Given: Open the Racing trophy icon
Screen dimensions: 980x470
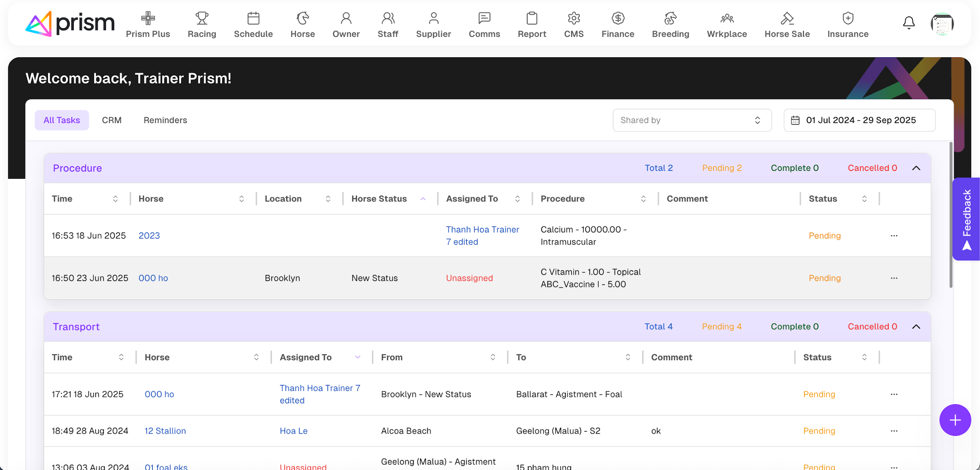Looking at the screenshot, I should 202,18.
